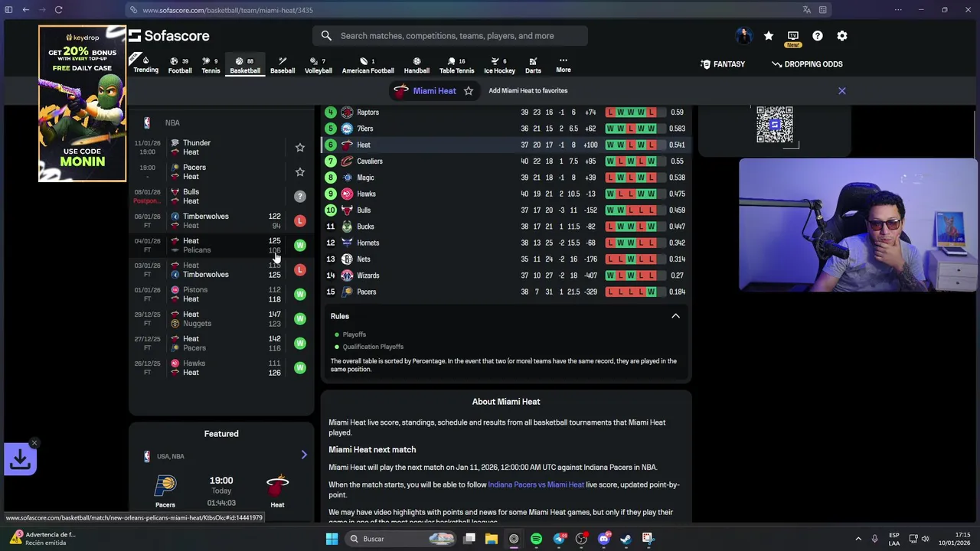This screenshot has width=980, height=551.
Task: Open the New feature monitor icon
Action: (x=793, y=37)
